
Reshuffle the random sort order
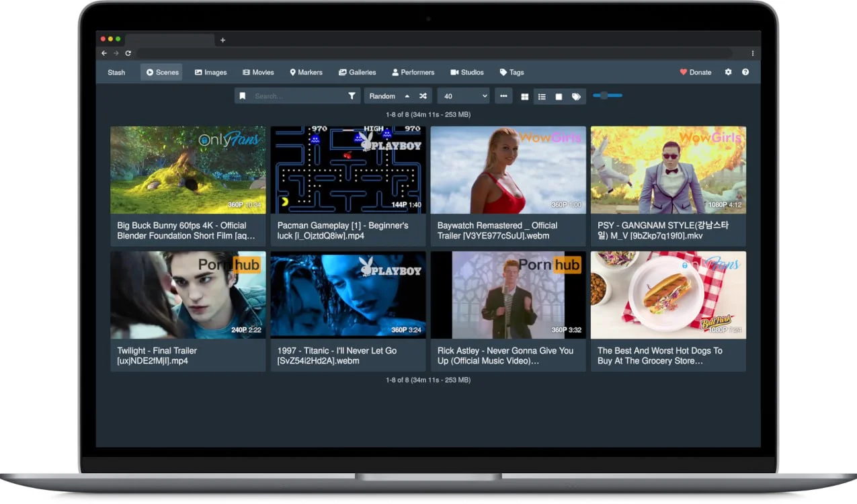click(423, 96)
